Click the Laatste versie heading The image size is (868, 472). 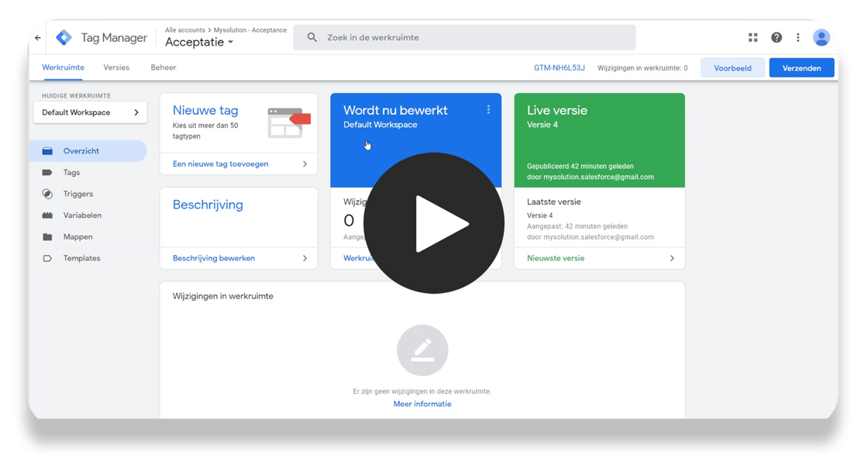[553, 202]
